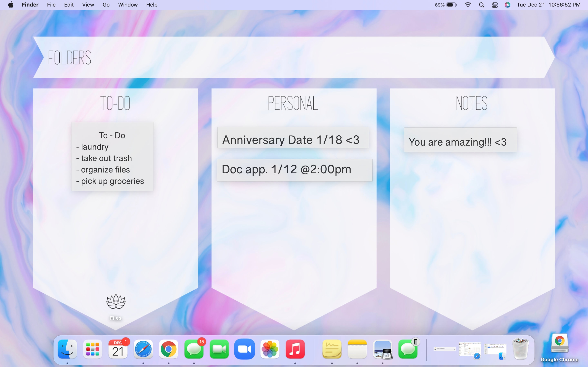
Task: Start a FaceTime call
Action: [x=219, y=349]
